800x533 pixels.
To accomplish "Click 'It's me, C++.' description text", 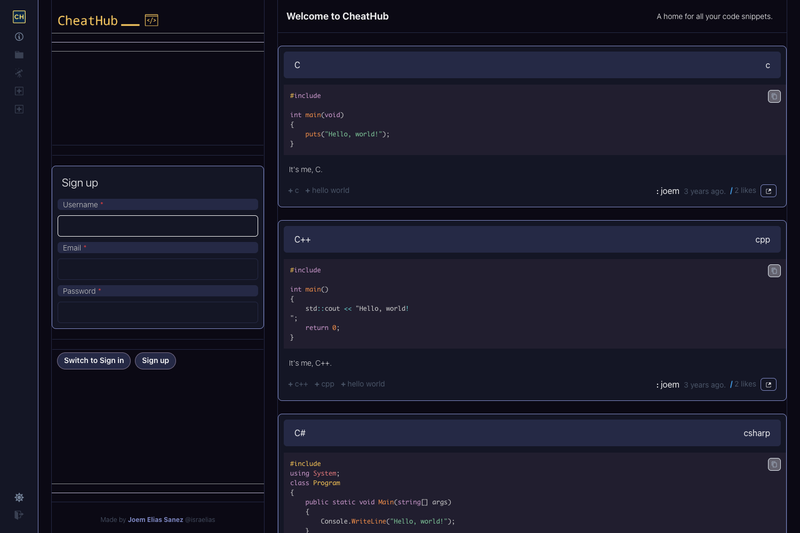I will click(310, 363).
